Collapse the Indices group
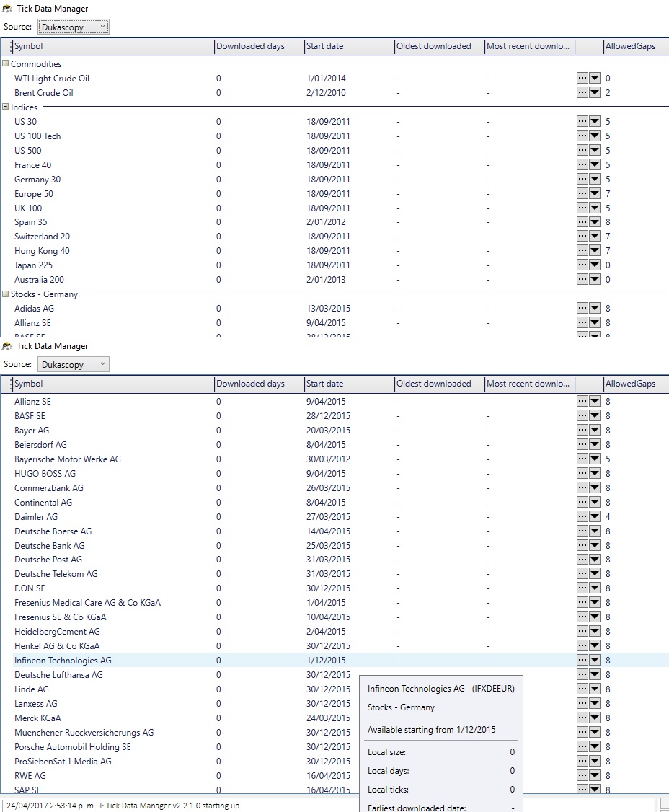The width and height of the screenshot is (669, 812). (x=6, y=107)
